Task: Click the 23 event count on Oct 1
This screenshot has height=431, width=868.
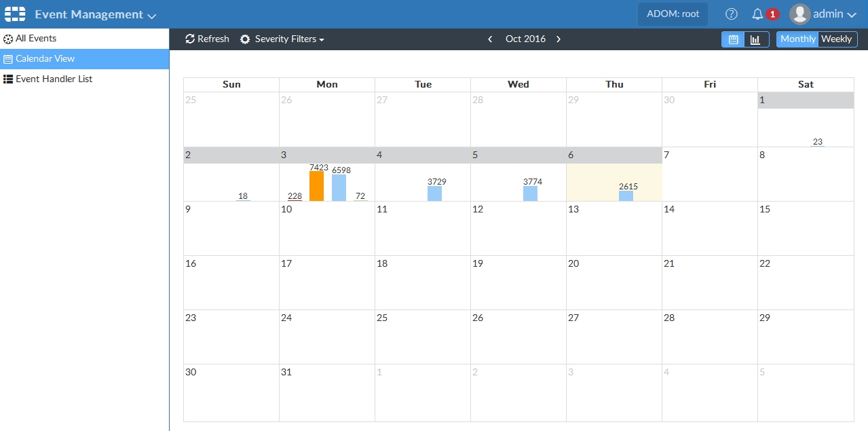Action: click(817, 142)
